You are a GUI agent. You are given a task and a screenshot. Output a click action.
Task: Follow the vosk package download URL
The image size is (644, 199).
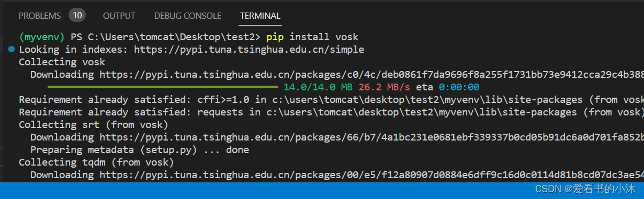[371, 75]
